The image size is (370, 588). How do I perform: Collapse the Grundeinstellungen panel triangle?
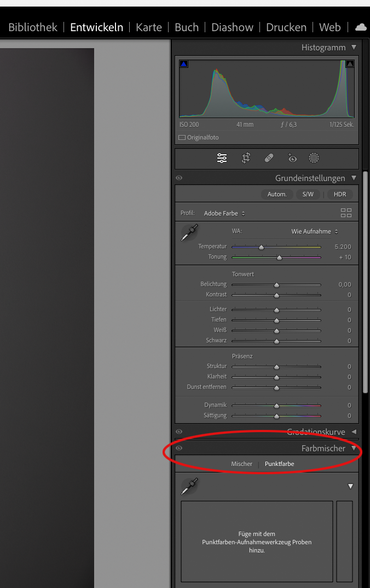[354, 178]
